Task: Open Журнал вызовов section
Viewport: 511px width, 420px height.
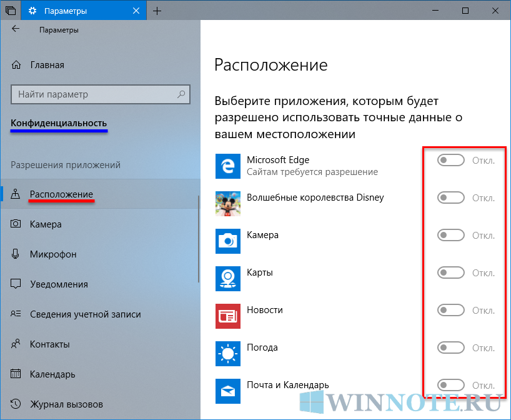Action: click(x=101, y=404)
